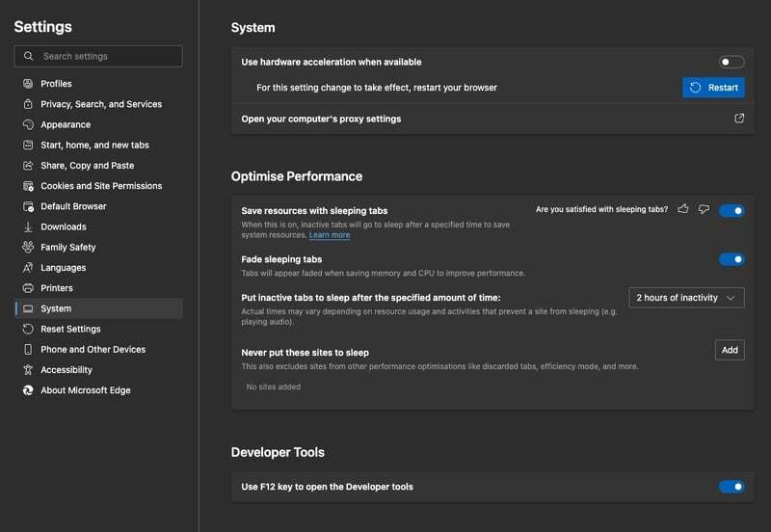Follow the Learn more link

point(330,235)
